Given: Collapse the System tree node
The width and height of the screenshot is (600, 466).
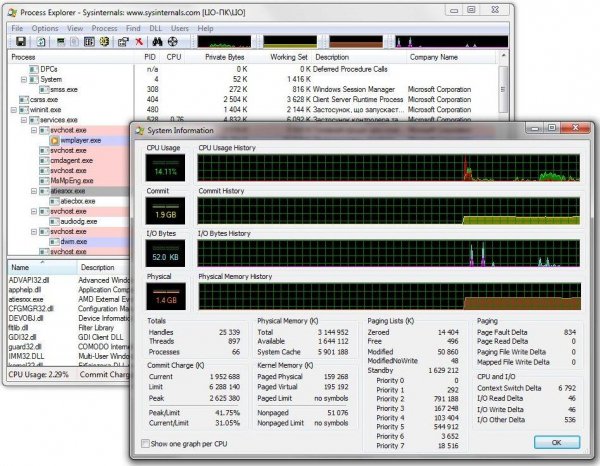Looking at the screenshot, I should 24,80.
